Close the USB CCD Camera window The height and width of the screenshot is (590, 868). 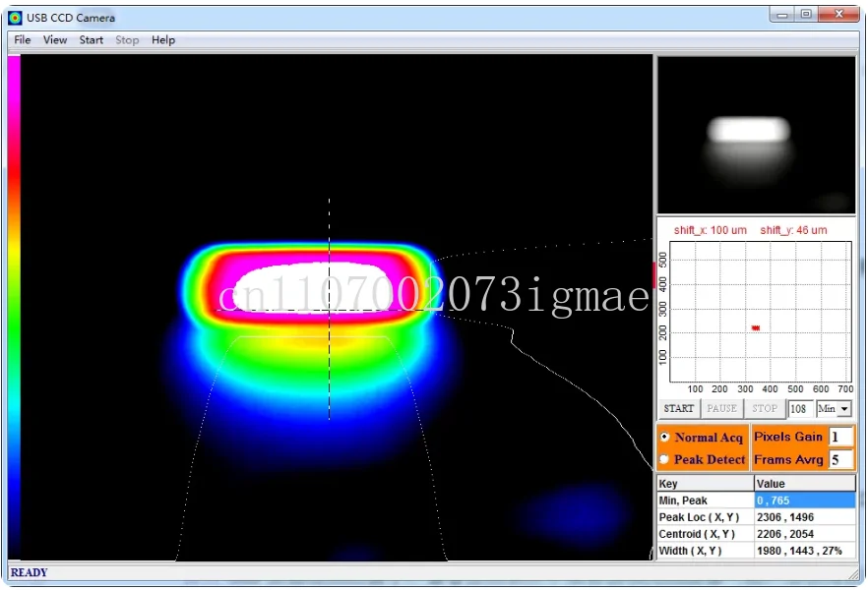(838, 15)
